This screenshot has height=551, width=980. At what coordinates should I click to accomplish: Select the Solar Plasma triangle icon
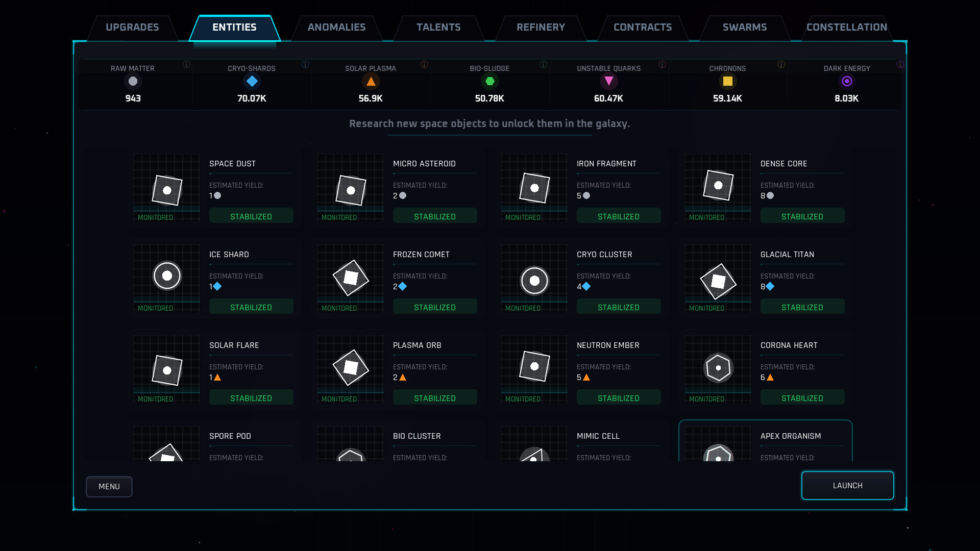pos(371,81)
